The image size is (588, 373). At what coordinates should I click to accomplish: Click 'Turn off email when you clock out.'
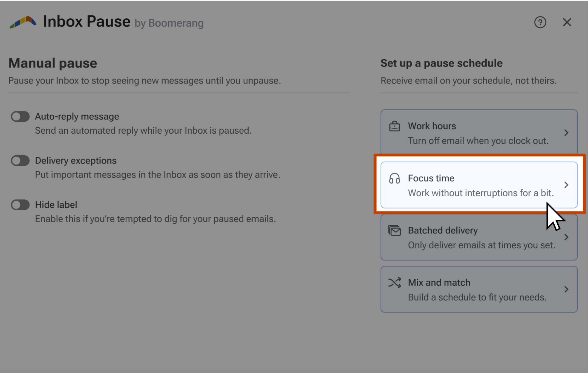pos(478,141)
